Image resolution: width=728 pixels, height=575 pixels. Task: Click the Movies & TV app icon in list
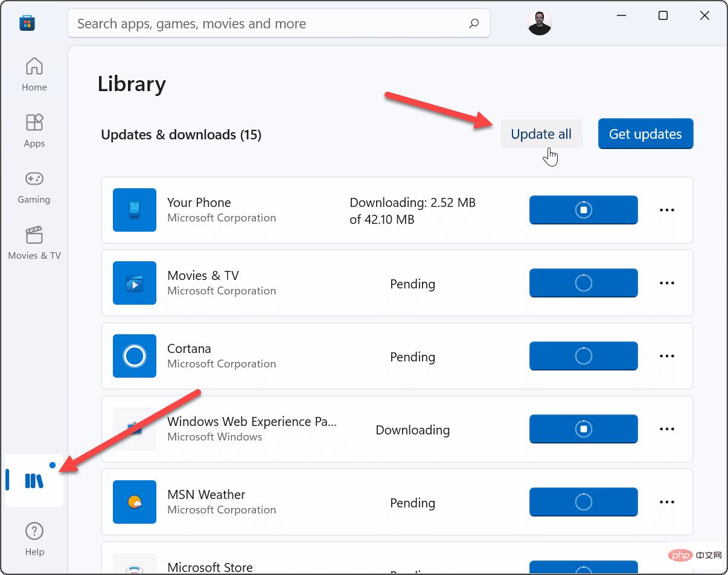click(x=135, y=283)
